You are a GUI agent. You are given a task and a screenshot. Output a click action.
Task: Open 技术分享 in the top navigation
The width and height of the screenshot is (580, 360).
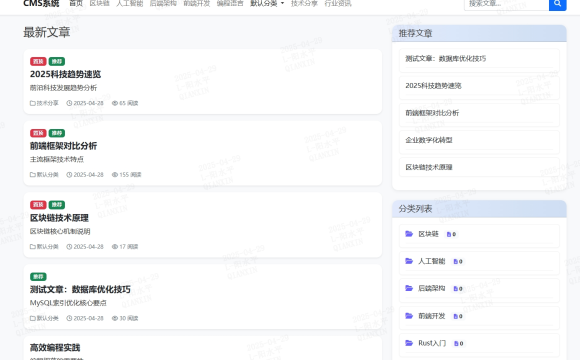[x=304, y=3]
